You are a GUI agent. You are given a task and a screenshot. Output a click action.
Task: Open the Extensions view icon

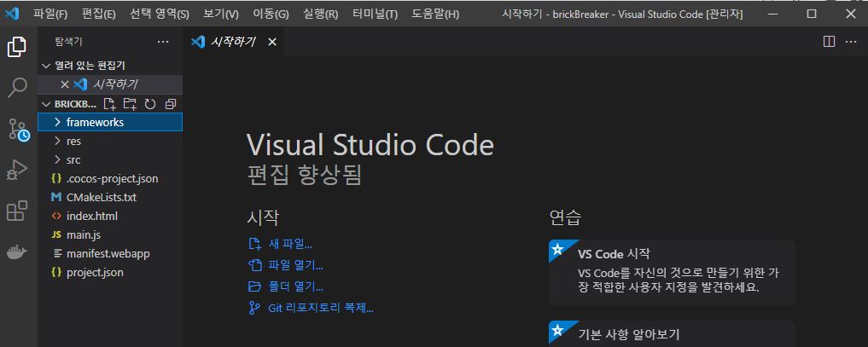click(17, 211)
